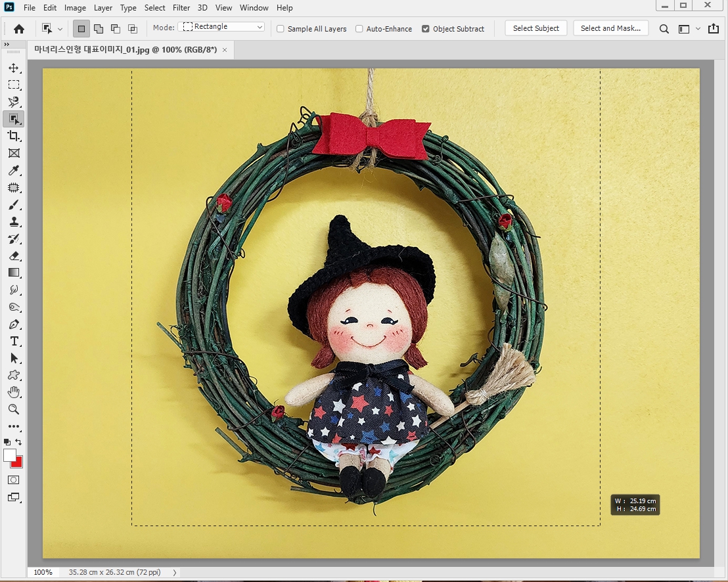Open the Window menu

254,7
